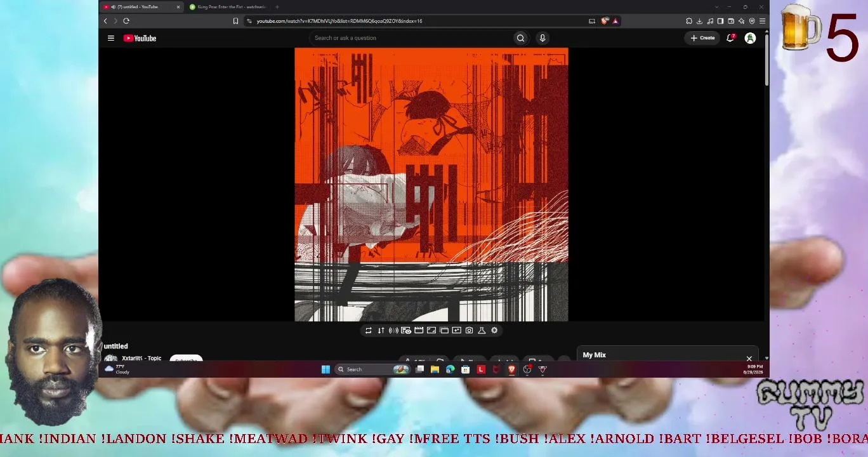This screenshot has height=457, width=868.
Task: Toggle the hide-screen eye icon in player toolbar
Action: click(406, 330)
